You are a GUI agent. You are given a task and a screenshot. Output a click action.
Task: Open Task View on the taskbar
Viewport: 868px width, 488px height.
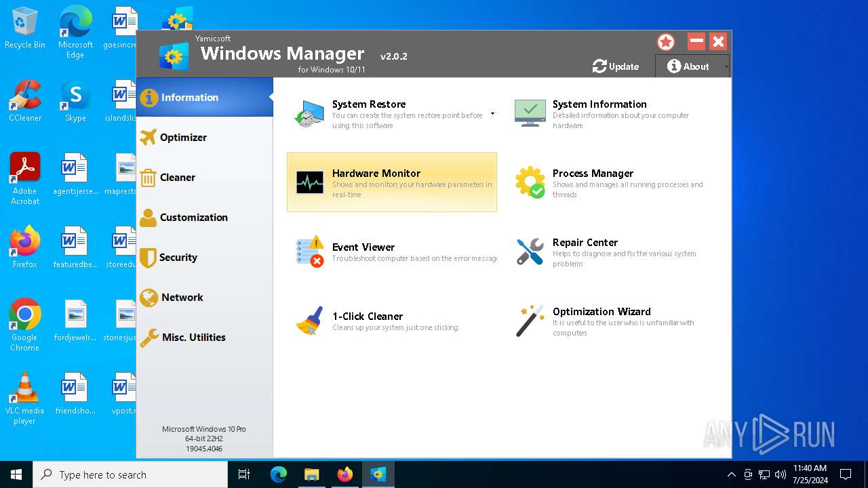(244, 474)
